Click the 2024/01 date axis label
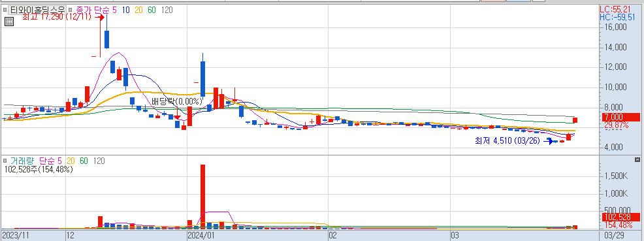The width and height of the screenshot is (644, 241). pyautogui.click(x=201, y=236)
